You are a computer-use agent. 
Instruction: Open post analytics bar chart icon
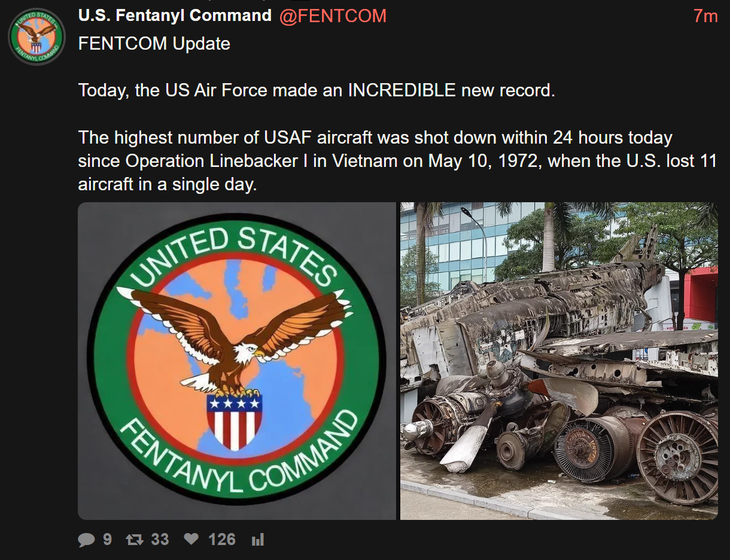click(x=258, y=540)
